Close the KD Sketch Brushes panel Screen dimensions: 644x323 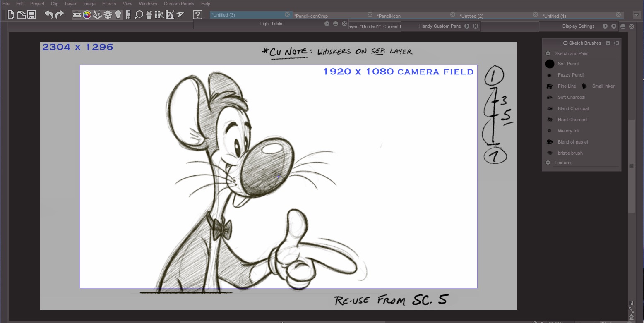pos(617,43)
